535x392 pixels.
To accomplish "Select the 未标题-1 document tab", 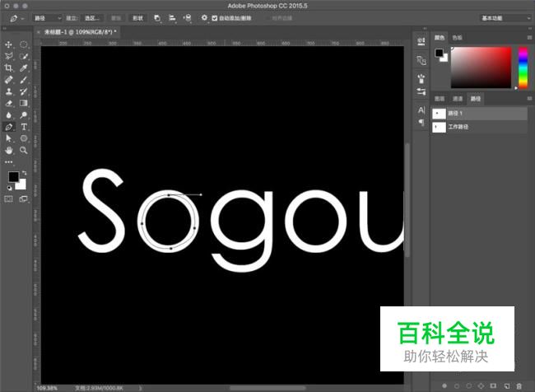I will tap(80, 32).
